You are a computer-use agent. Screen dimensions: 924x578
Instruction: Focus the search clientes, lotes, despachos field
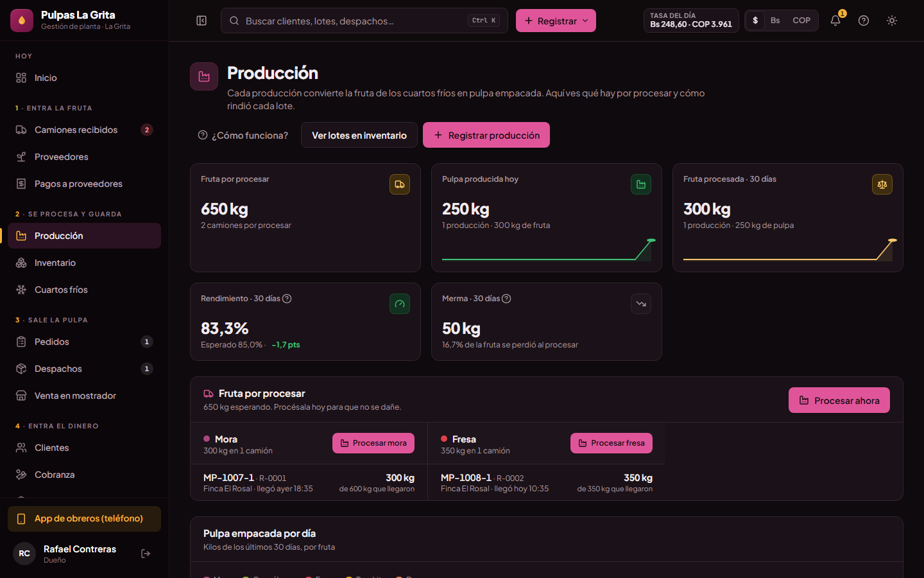(x=364, y=21)
